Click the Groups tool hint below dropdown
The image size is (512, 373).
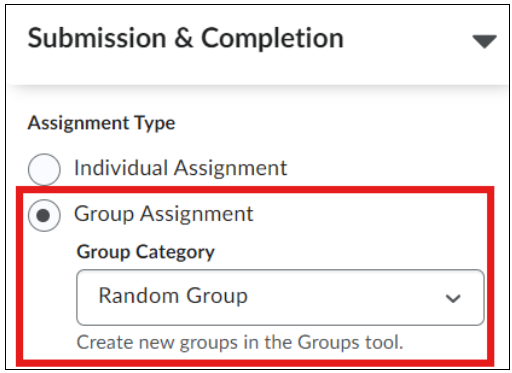[240, 343]
